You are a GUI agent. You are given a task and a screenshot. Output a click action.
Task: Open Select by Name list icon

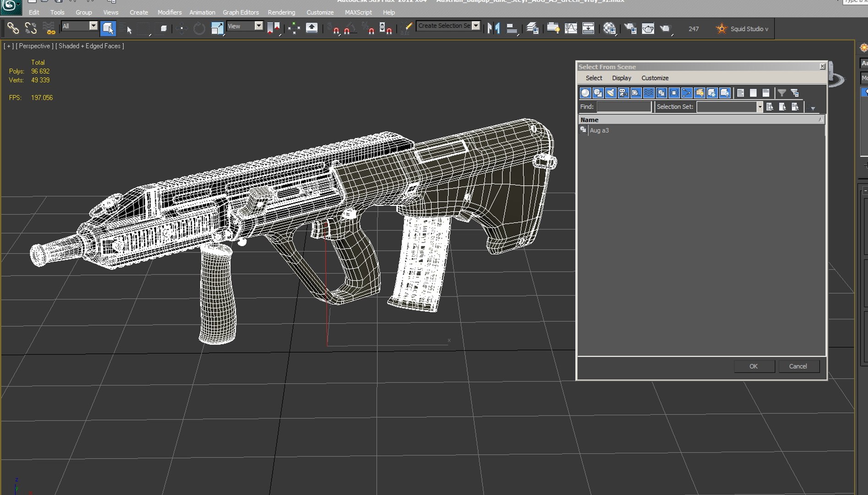(x=126, y=28)
